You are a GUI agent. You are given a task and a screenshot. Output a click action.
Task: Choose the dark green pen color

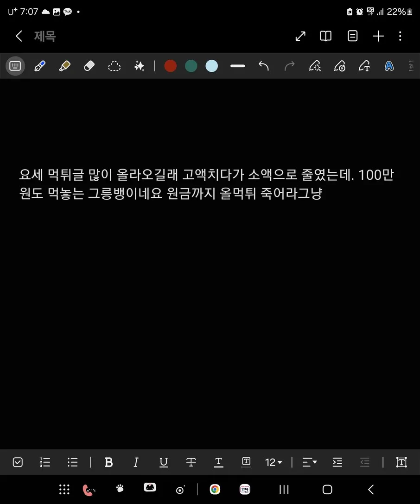(191, 66)
